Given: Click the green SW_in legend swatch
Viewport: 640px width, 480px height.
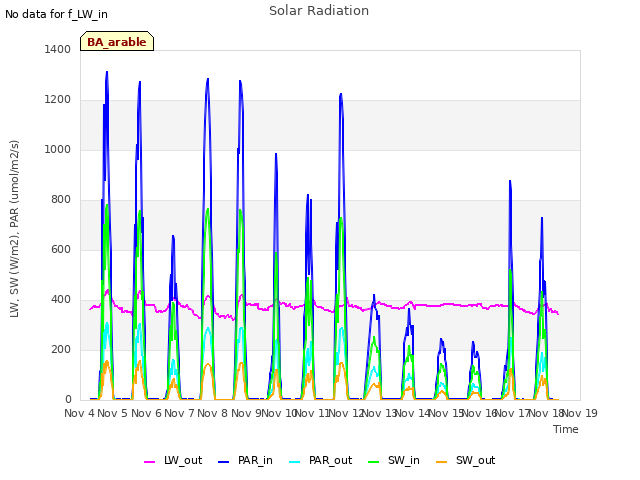Looking at the screenshot, I should coord(373,462).
